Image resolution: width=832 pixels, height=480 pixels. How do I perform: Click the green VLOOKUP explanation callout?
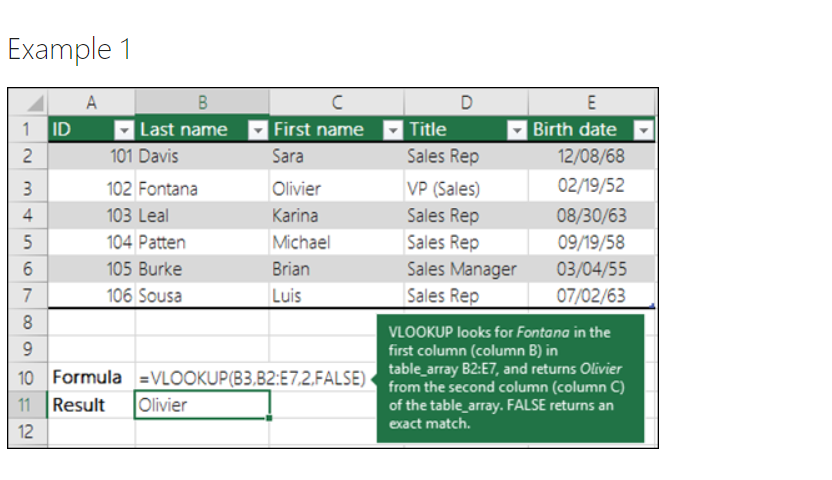(510, 378)
